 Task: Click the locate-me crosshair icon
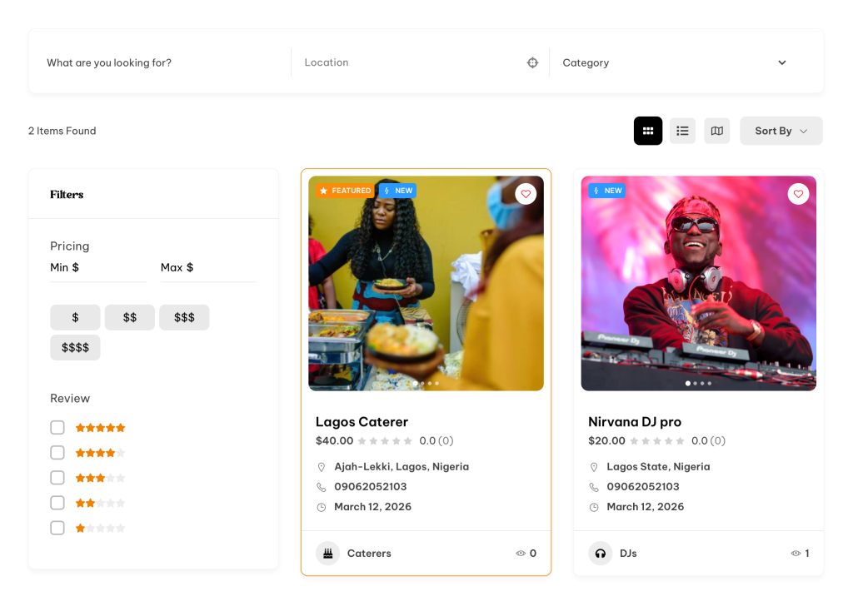(532, 62)
